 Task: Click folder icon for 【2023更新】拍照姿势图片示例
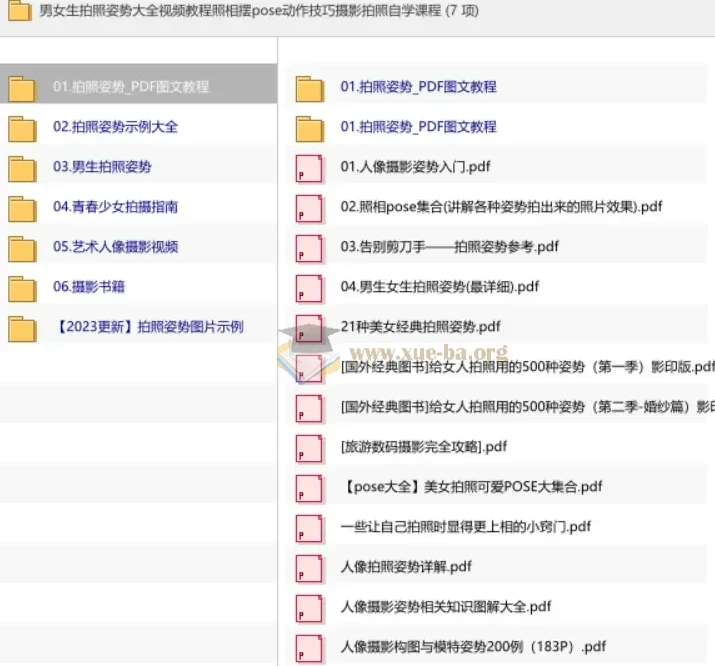click(22, 329)
